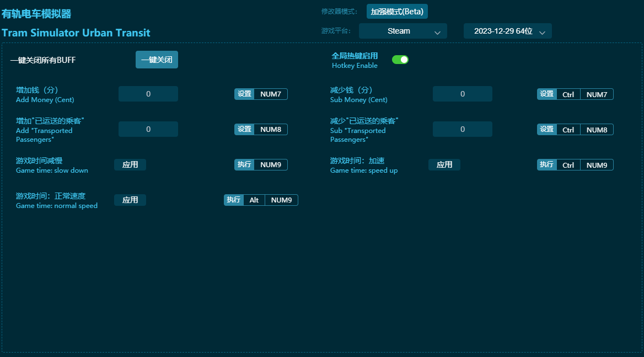
Task: Select the 加强模式(Beta) mode button
Action: [397, 12]
